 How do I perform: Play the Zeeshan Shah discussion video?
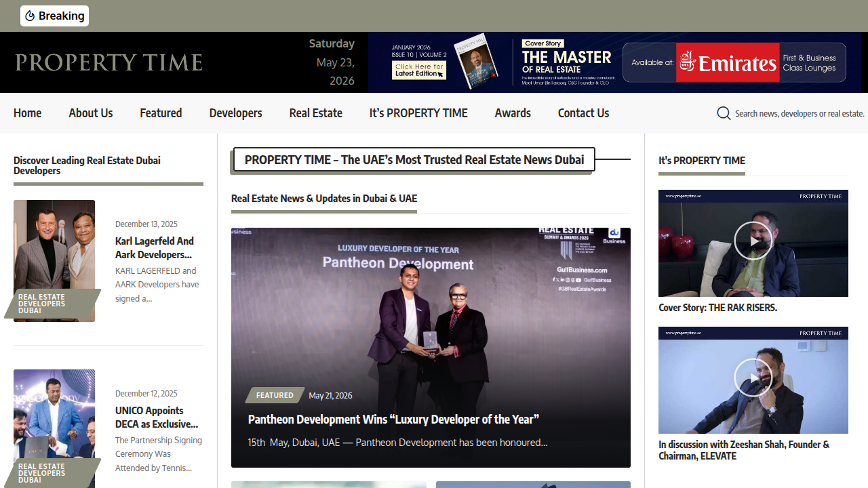coord(753,378)
